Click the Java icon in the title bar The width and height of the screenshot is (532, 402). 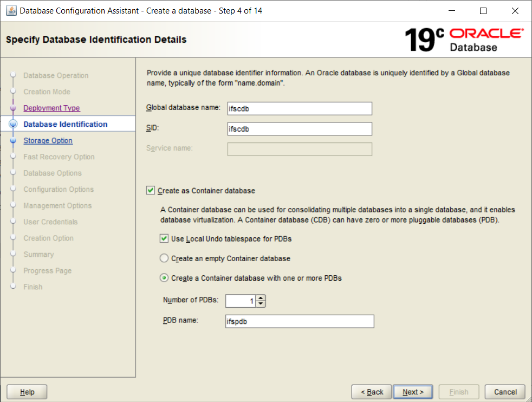pos(11,11)
